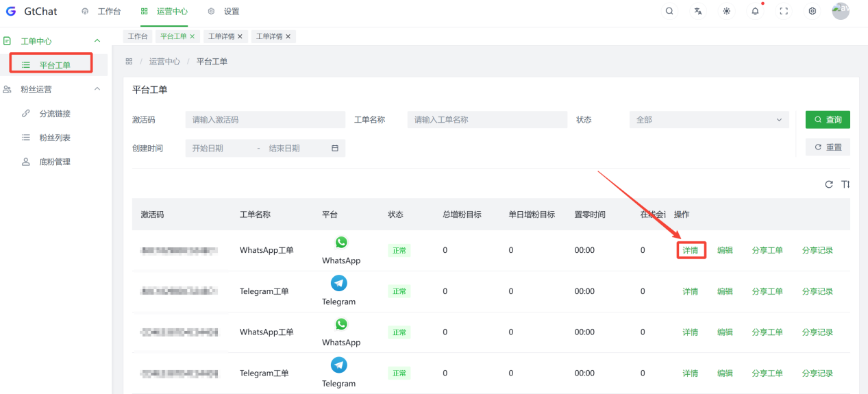Toggle the light/dark theme icon
This screenshot has height=394, width=868.
click(x=726, y=11)
